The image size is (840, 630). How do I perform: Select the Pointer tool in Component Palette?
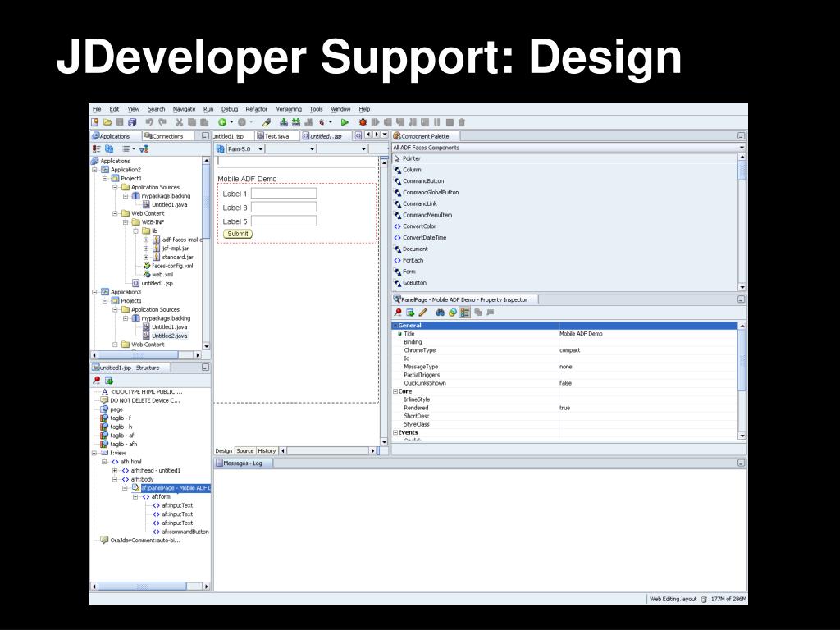click(x=411, y=158)
